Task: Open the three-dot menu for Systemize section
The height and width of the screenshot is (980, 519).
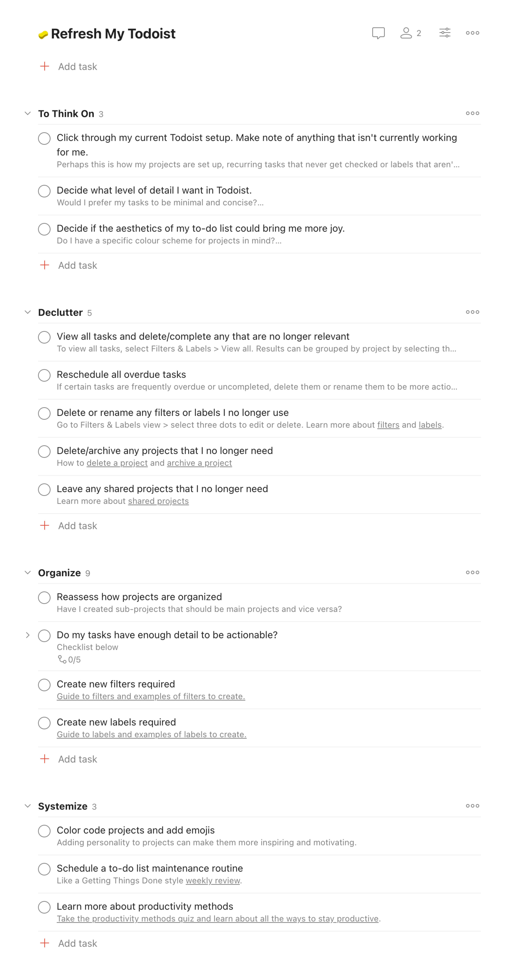Action: pyautogui.click(x=472, y=806)
